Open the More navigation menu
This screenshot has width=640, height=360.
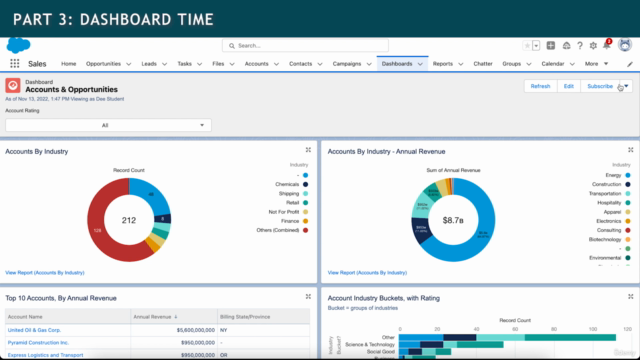pyautogui.click(x=596, y=64)
